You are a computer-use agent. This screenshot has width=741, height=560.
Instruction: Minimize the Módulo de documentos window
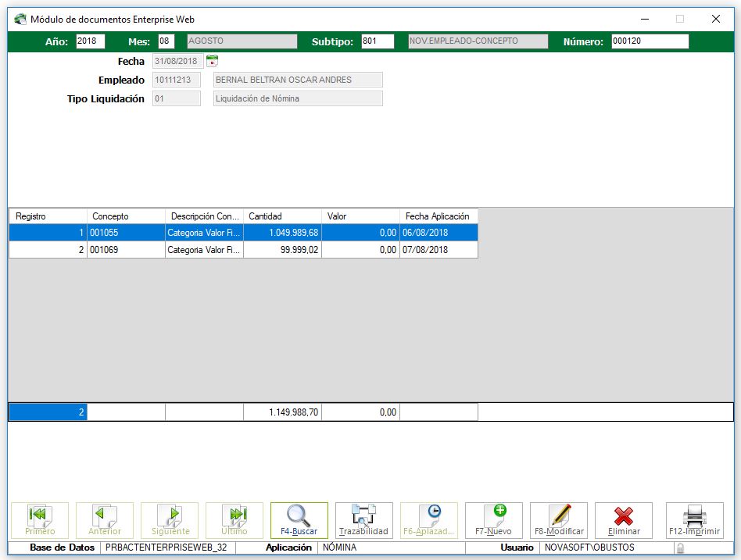(x=645, y=19)
